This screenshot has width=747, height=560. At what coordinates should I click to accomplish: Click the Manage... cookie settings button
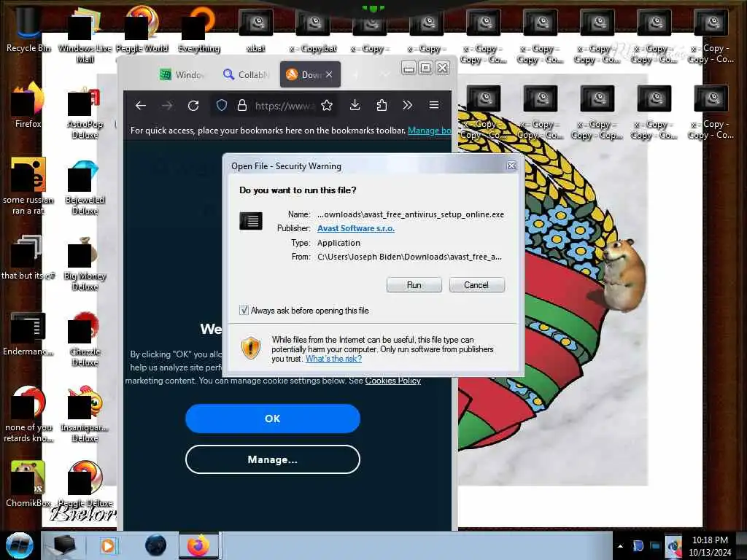[273, 459]
